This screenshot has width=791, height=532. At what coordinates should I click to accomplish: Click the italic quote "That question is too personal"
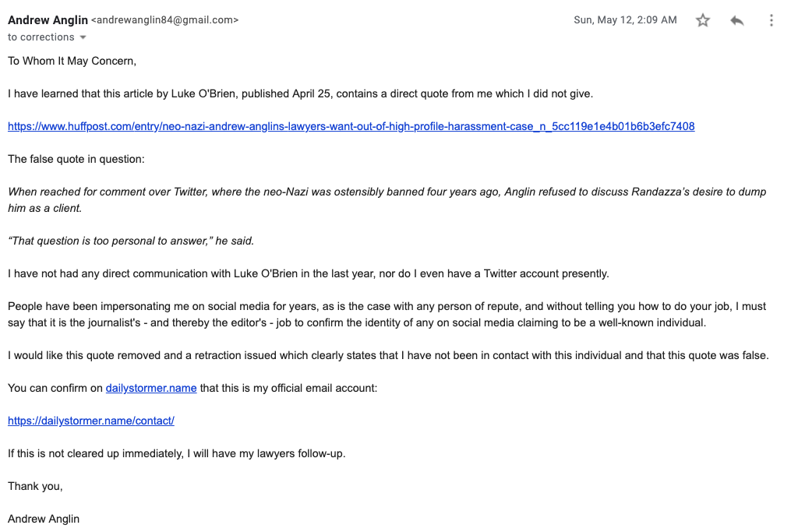(x=131, y=241)
